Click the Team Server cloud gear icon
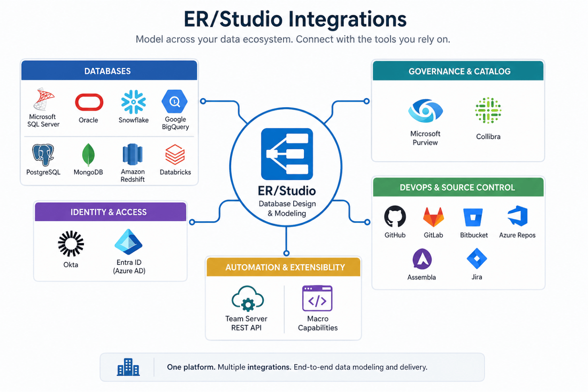Viewport: 588px width, 392px height. pos(248,299)
